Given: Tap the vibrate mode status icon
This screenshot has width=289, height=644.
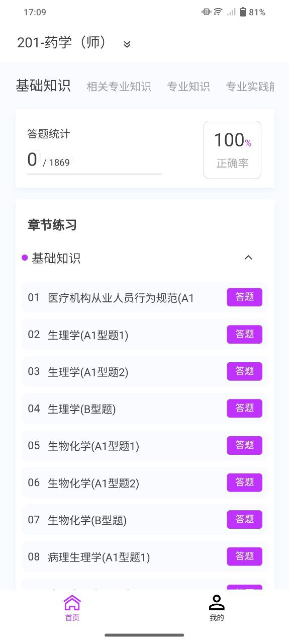Looking at the screenshot, I should pos(207,12).
